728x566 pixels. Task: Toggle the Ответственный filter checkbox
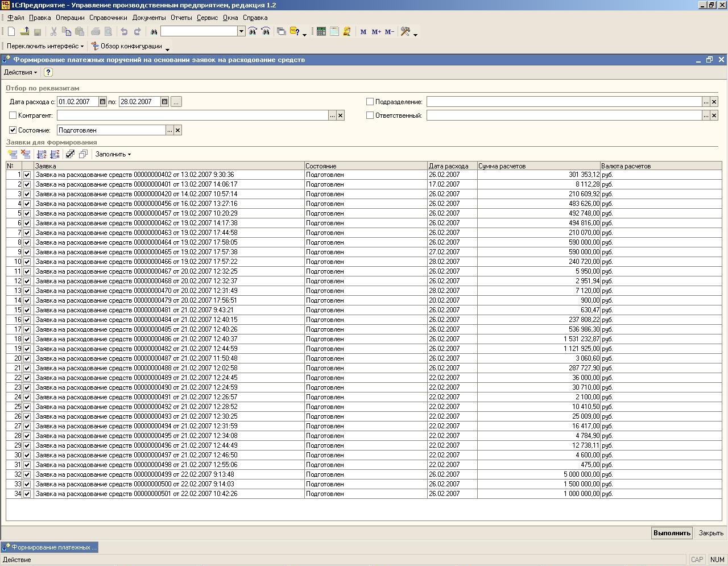coord(370,115)
